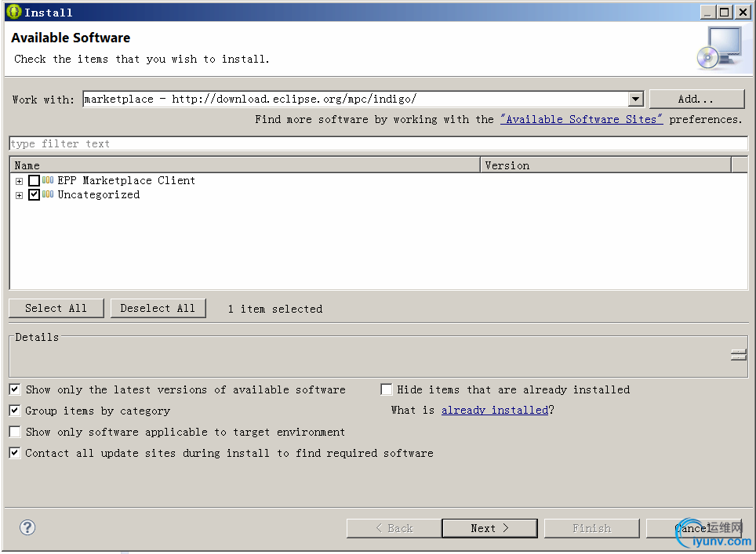Expand the EPP Marketplace Client tree node
The image size is (756, 554).
[x=20, y=181]
